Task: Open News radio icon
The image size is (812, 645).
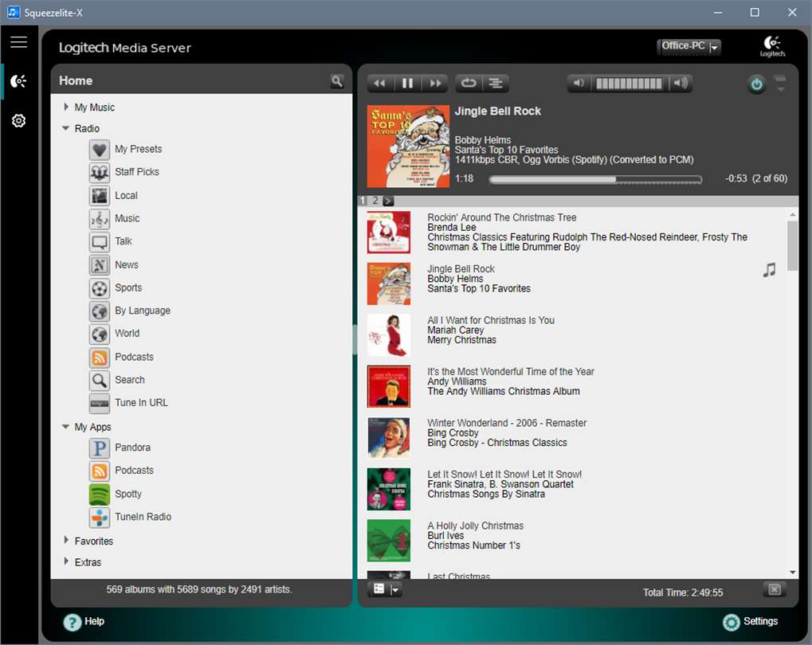Action: click(100, 265)
